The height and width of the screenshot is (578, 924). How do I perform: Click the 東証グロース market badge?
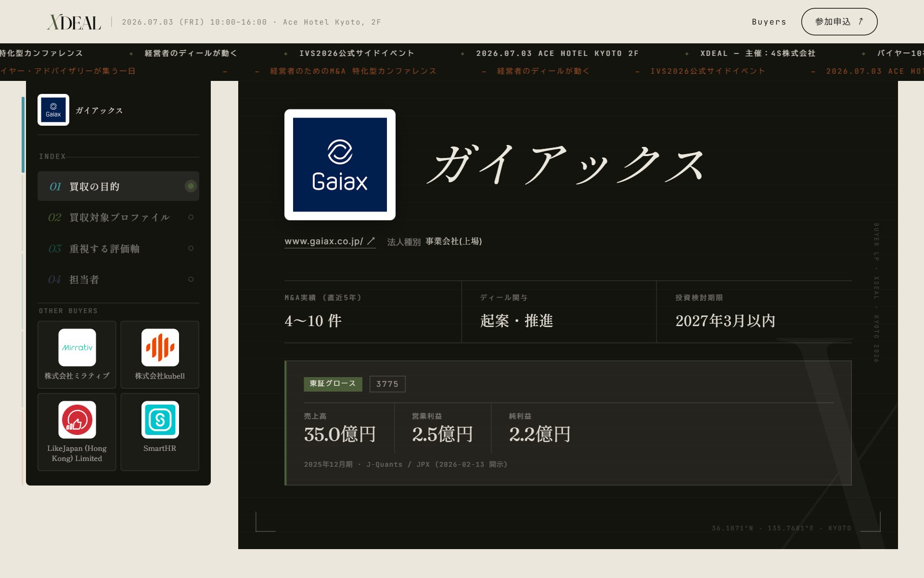pyautogui.click(x=333, y=384)
